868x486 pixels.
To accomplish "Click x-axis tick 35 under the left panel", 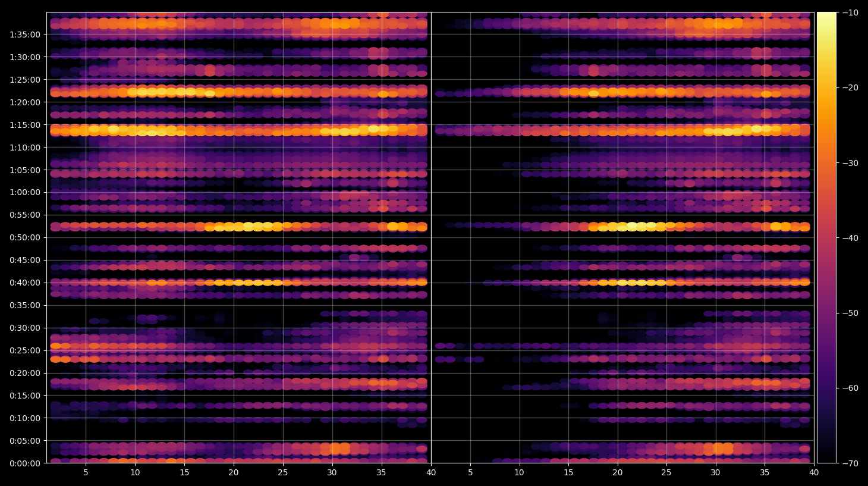I will tap(381, 473).
